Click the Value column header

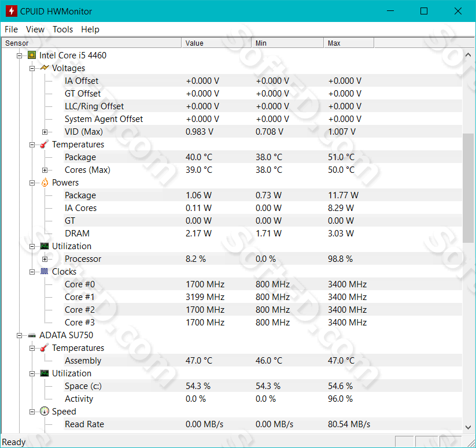click(217, 43)
